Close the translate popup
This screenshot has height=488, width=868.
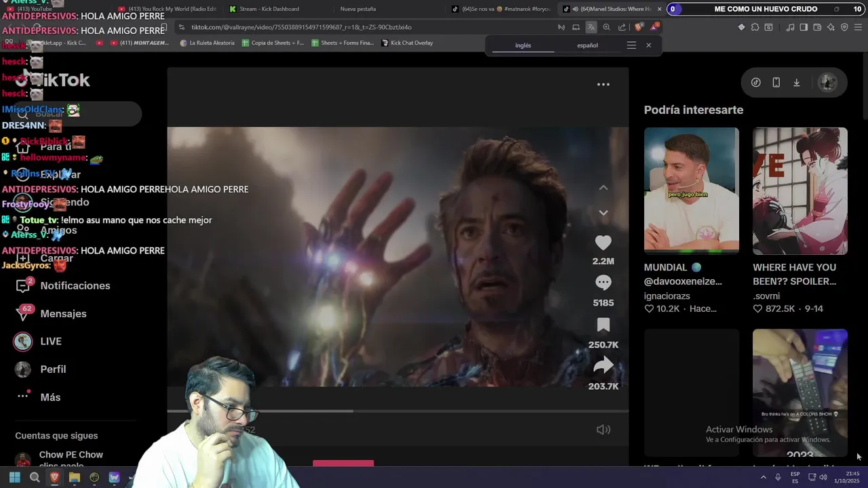[x=648, y=45]
